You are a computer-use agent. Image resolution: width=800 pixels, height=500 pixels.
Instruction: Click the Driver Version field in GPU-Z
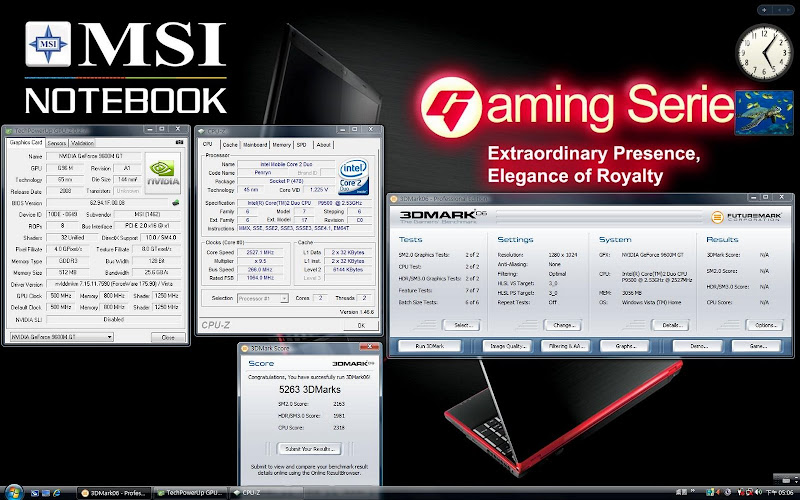114,284
